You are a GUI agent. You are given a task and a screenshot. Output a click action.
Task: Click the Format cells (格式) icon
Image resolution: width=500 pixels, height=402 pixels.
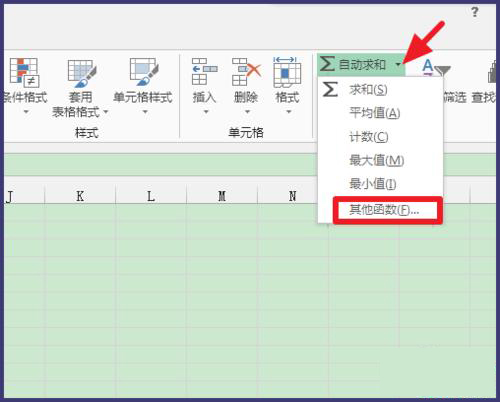287,72
